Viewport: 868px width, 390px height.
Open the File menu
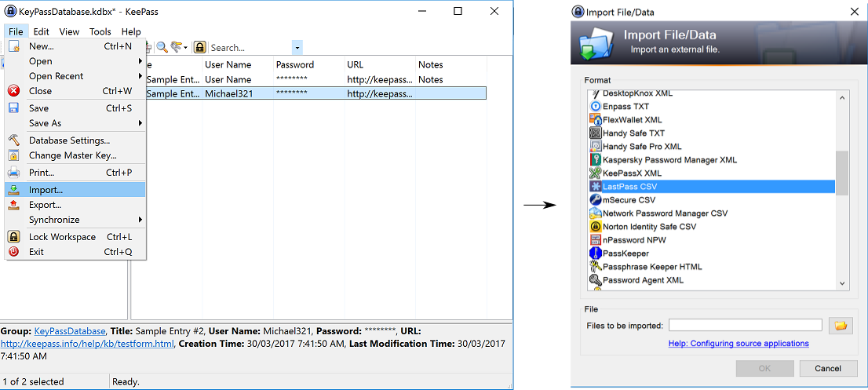16,31
